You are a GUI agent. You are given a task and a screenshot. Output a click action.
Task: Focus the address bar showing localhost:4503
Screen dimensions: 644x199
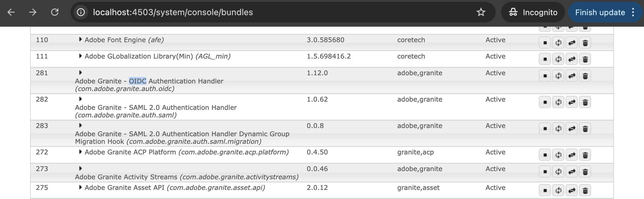click(x=274, y=12)
